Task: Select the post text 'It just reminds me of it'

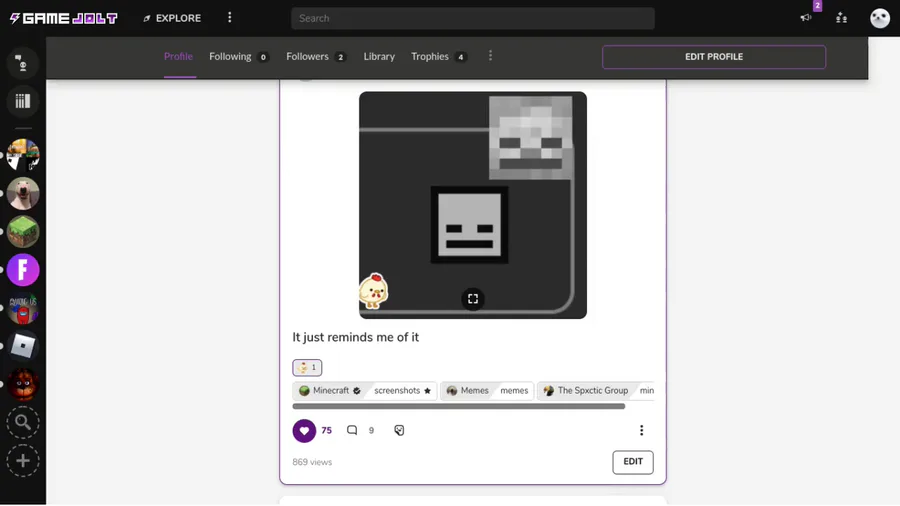Action: tap(355, 337)
